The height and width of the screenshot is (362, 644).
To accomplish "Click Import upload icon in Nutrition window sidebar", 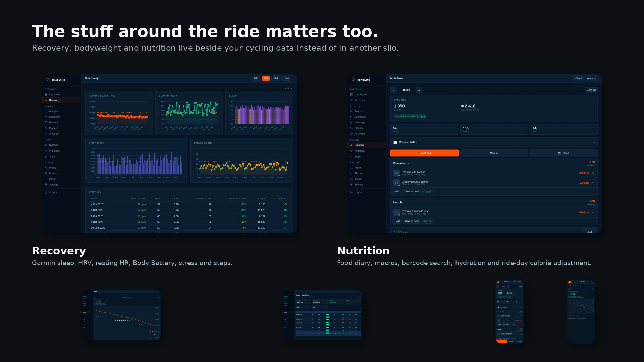I will [351, 179].
